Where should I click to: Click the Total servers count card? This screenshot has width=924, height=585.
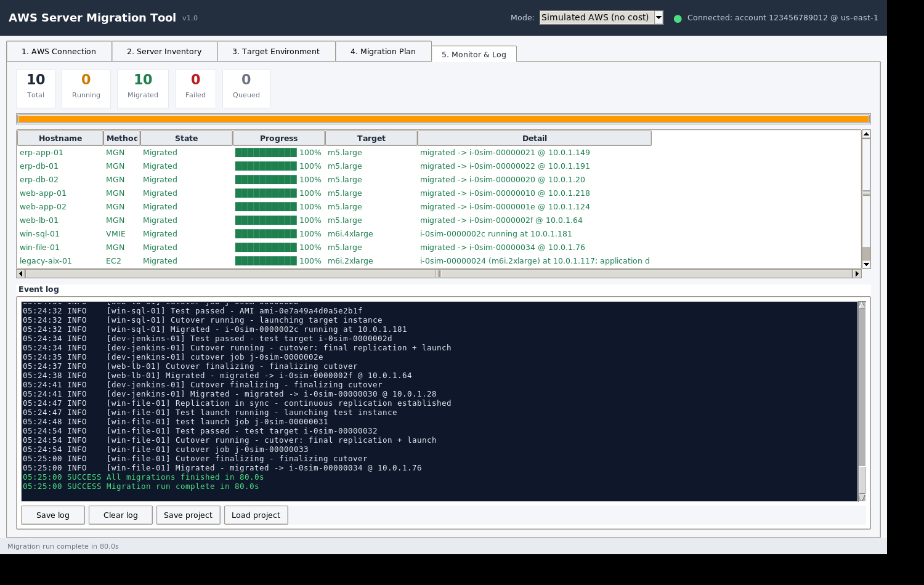tap(36, 89)
